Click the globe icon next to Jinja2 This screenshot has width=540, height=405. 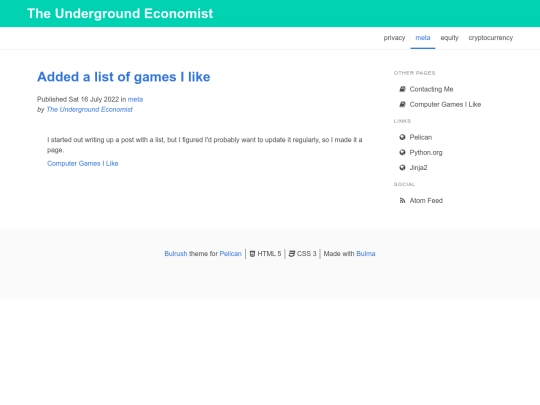pos(402,167)
